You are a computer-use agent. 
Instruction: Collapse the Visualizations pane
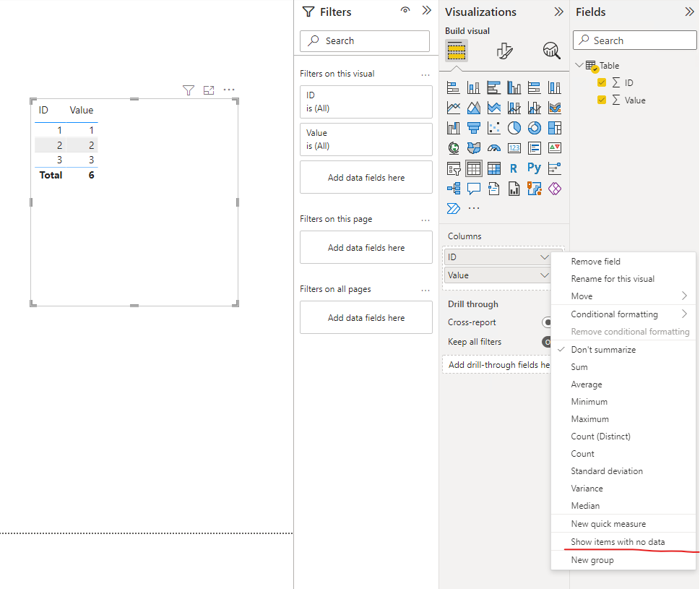558,12
